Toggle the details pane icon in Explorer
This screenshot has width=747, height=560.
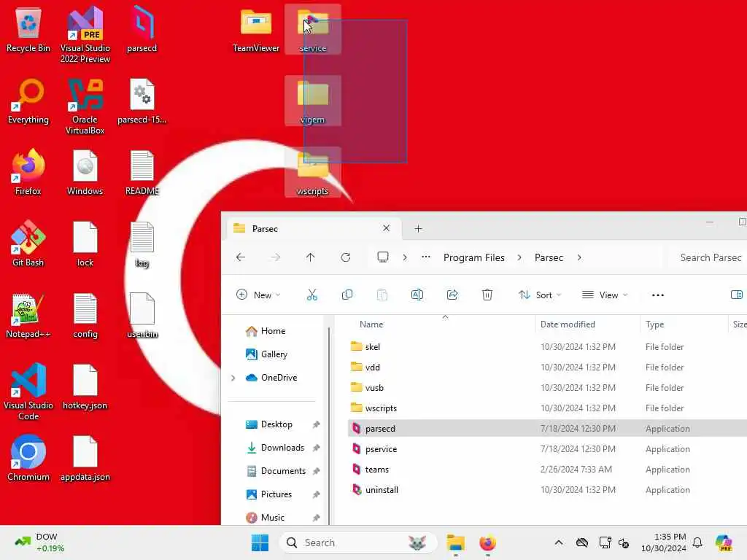tap(737, 295)
